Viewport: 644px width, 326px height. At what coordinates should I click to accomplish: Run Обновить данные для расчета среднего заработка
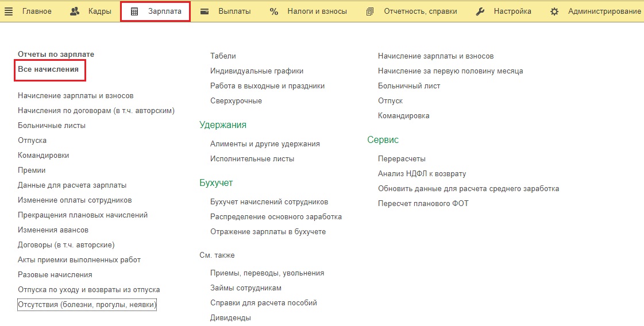[469, 188]
